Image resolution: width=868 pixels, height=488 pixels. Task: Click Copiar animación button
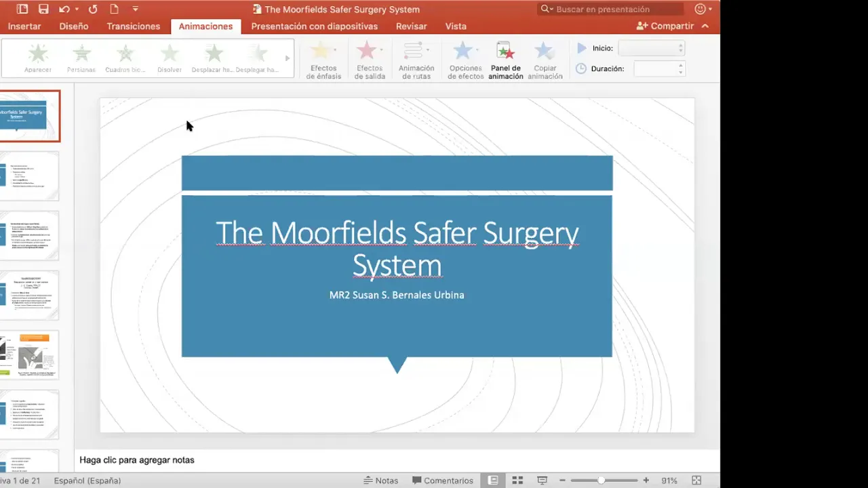[545, 60]
